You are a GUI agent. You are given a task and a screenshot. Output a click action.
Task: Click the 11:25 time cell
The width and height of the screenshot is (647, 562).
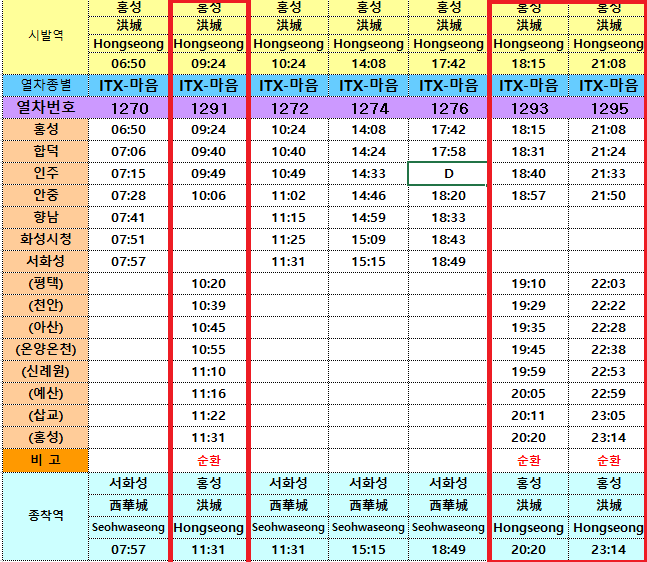click(x=289, y=239)
